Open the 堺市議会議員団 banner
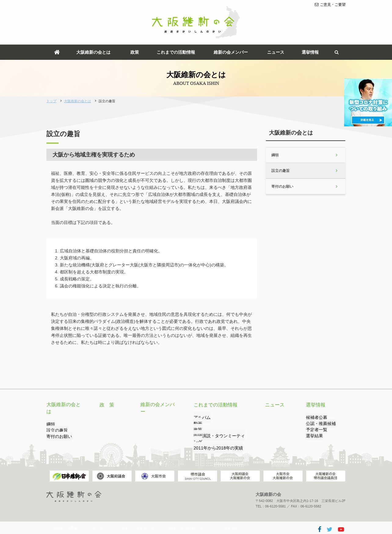Screen dimensions: 392x534 pyautogui.click(x=326, y=476)
